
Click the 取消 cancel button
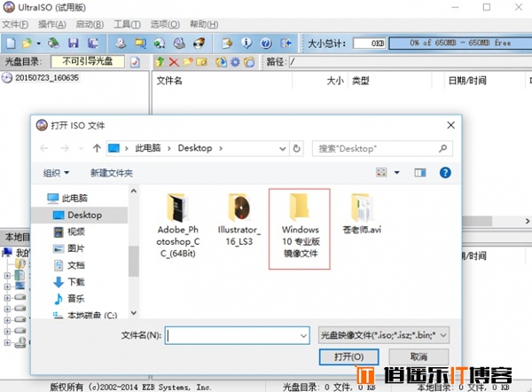419,357
